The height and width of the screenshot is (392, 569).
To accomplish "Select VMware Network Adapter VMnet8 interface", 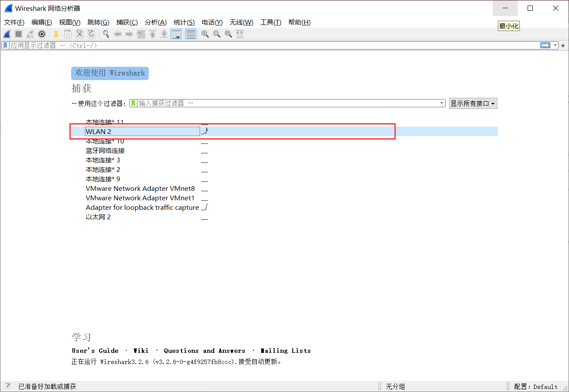I will 284,188.
